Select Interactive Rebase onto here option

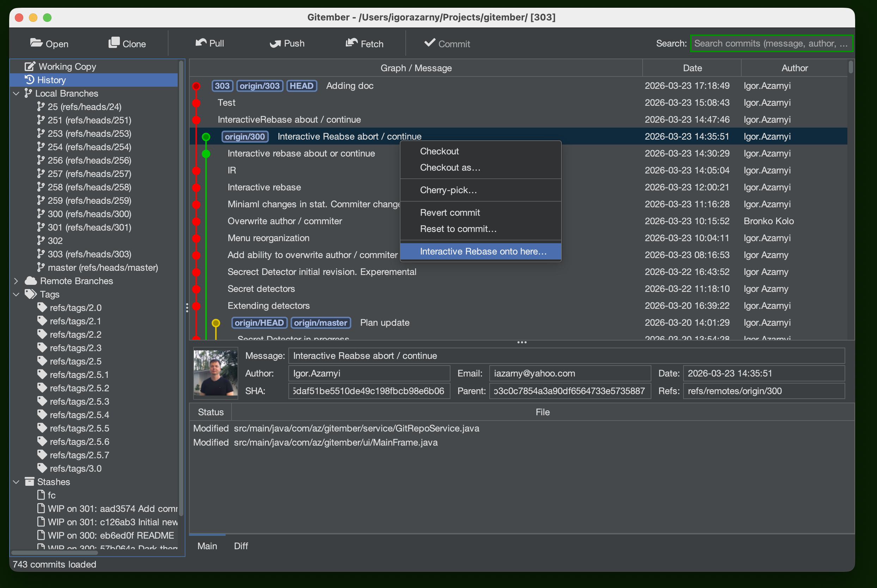tap(483, 251)
